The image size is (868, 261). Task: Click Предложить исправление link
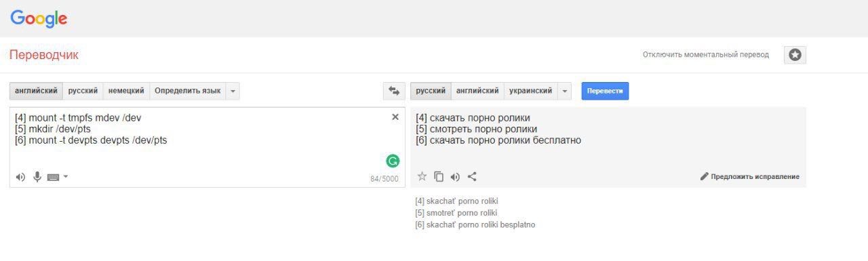click(755, 177)
